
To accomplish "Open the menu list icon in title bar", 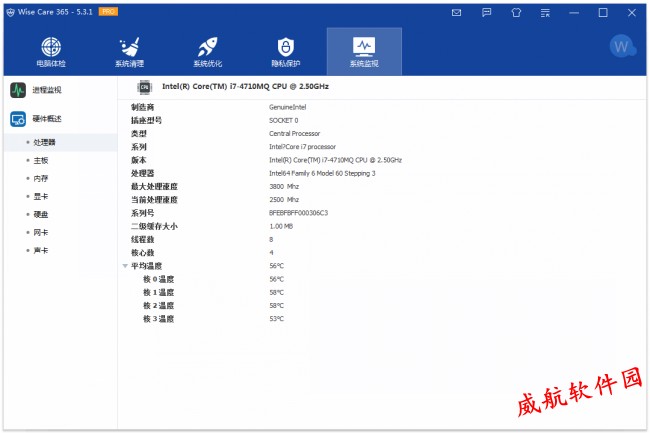I will (546, 13).
